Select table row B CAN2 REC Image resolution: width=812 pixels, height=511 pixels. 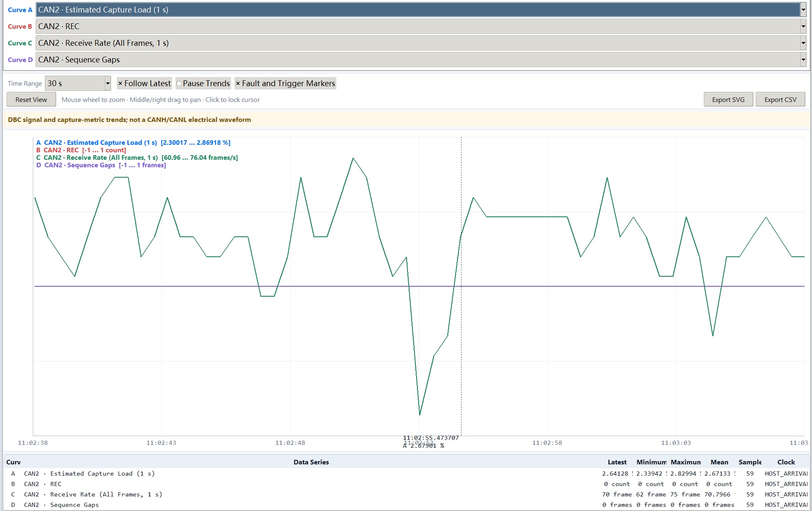(x=407, y=484)
